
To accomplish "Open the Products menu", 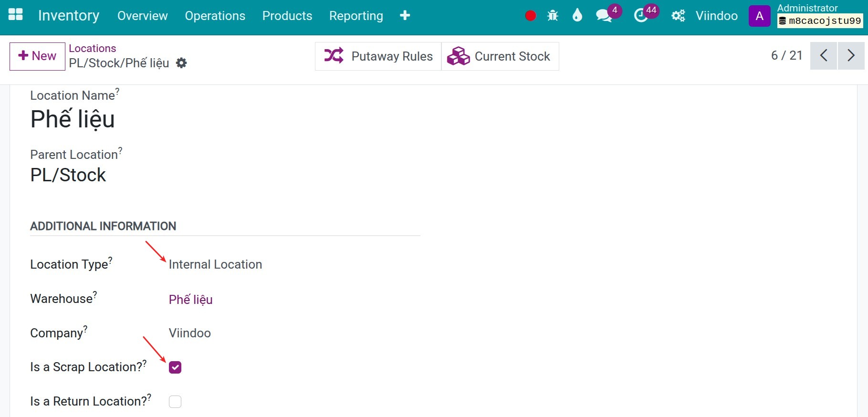I will (x=287, y=16).
